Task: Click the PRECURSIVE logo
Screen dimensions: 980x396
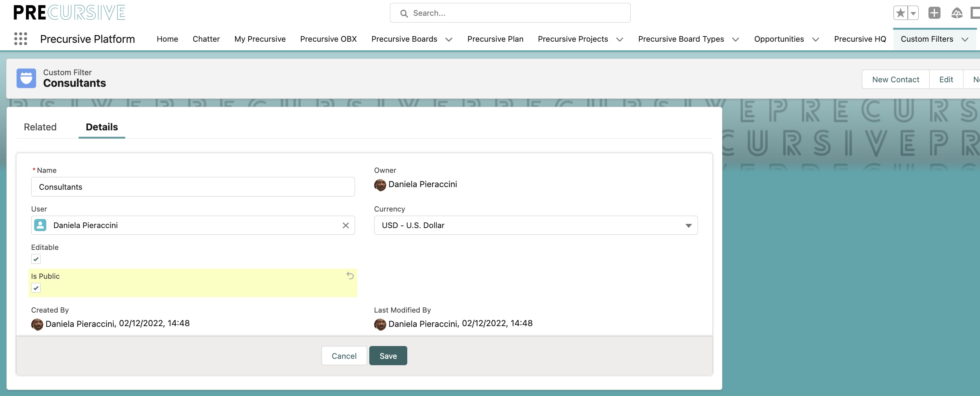Action: [69, 12]
